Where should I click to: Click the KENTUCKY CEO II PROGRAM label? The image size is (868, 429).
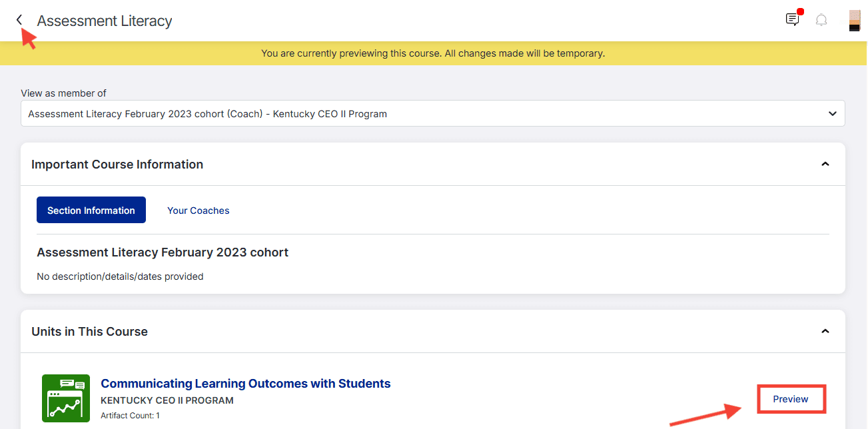tap(167, 400)
